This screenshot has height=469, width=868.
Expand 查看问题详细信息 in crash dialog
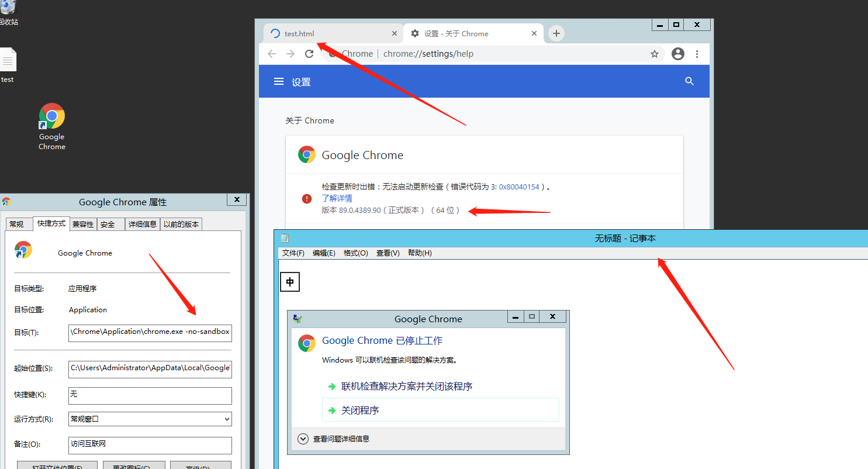tap(333, 439)
